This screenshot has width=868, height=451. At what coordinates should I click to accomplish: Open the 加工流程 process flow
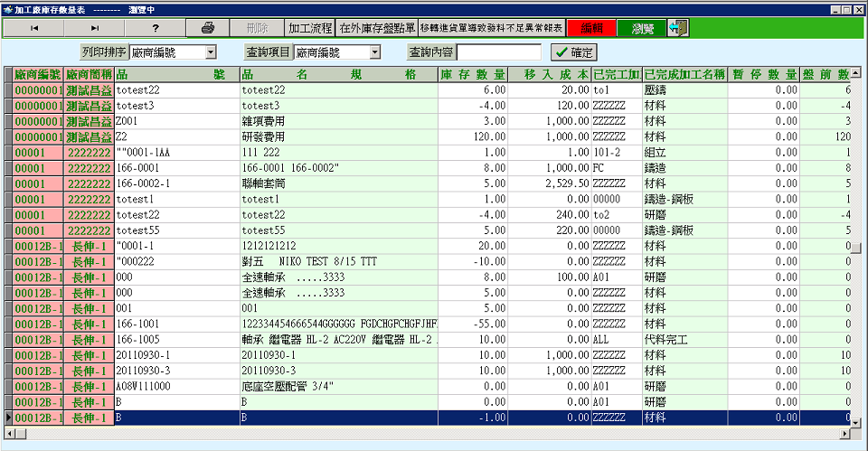click(309, 28)
